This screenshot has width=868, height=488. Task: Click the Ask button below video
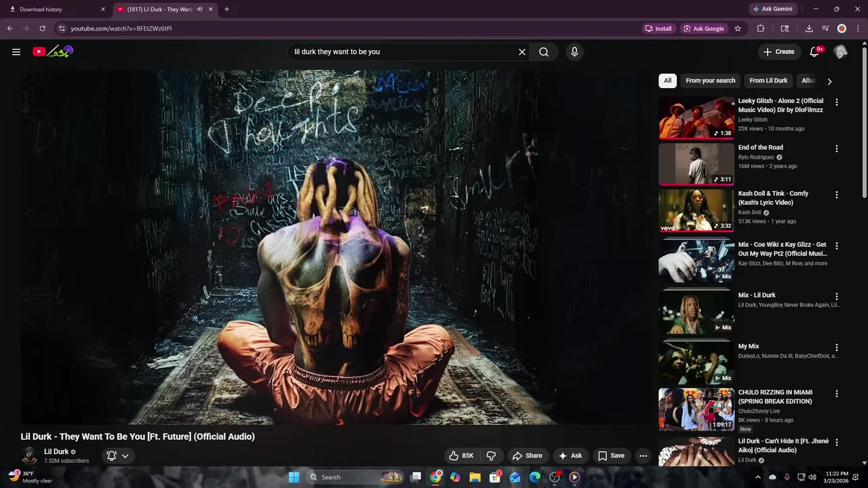(570, 455)
